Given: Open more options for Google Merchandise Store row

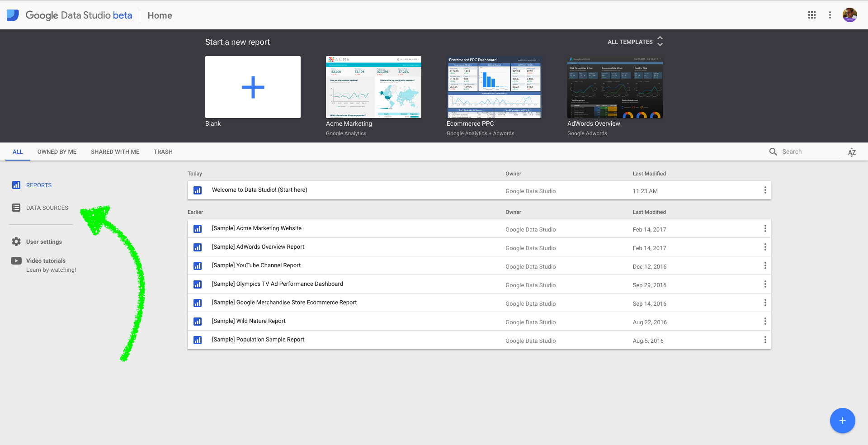Looking at the screenshot, I should 765,303.
